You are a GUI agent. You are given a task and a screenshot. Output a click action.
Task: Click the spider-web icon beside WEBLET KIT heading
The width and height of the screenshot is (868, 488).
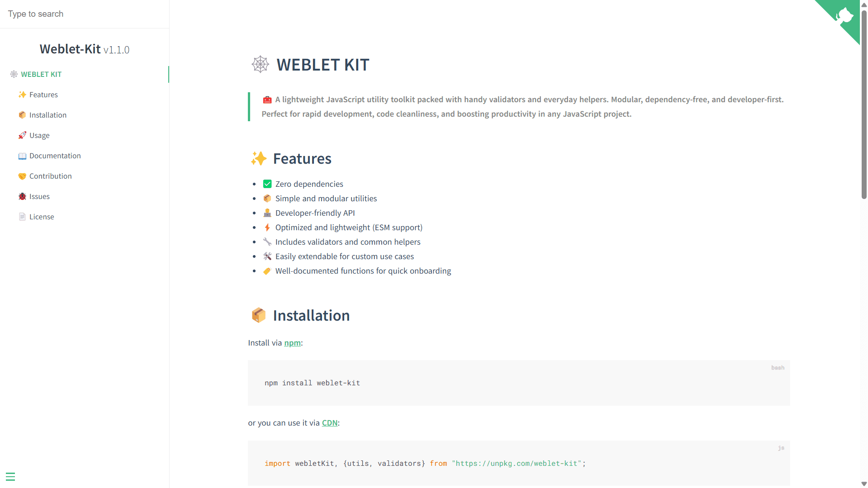coord(260,64)
